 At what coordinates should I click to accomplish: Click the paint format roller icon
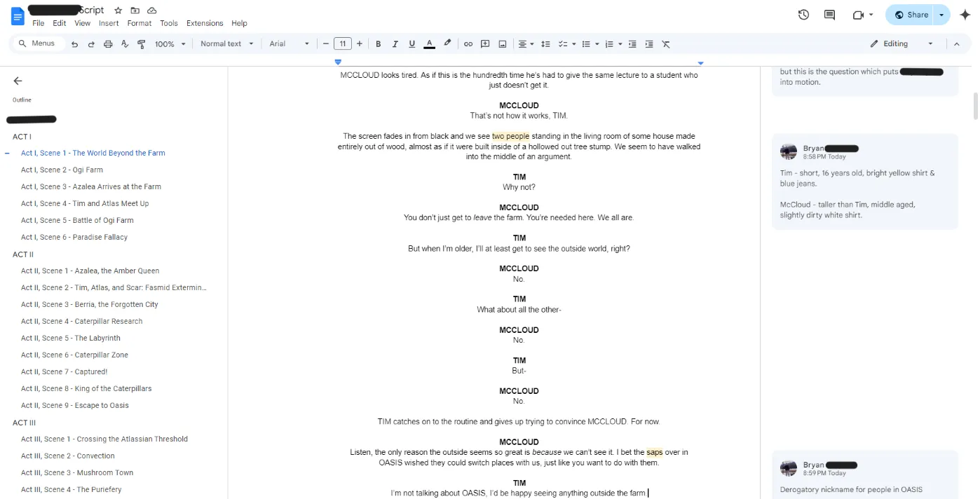142,44
